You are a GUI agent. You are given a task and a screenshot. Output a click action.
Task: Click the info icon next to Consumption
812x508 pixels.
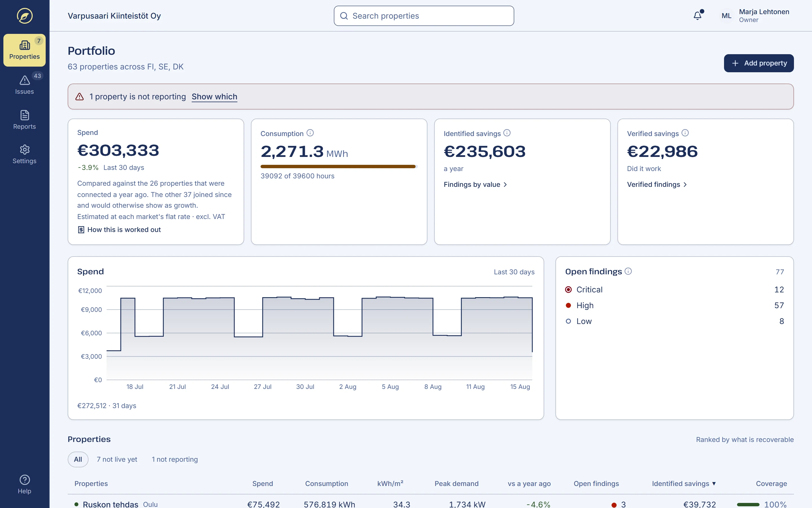310,133
